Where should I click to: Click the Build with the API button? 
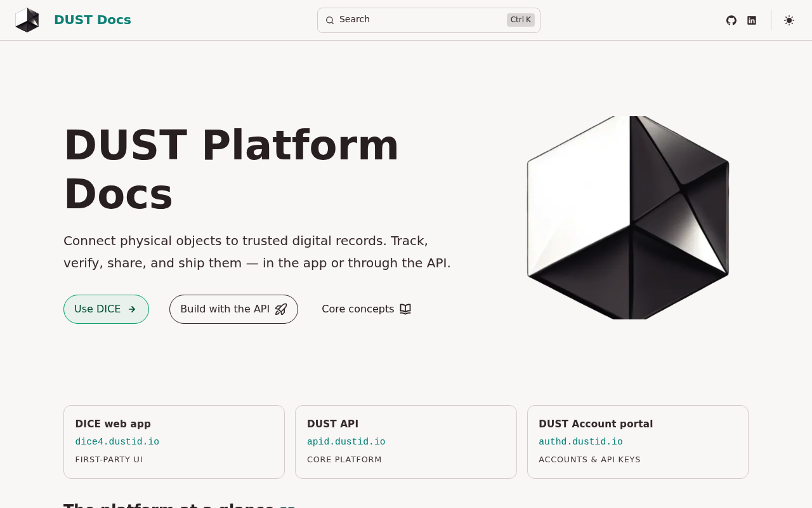click(x=233, y=309)
